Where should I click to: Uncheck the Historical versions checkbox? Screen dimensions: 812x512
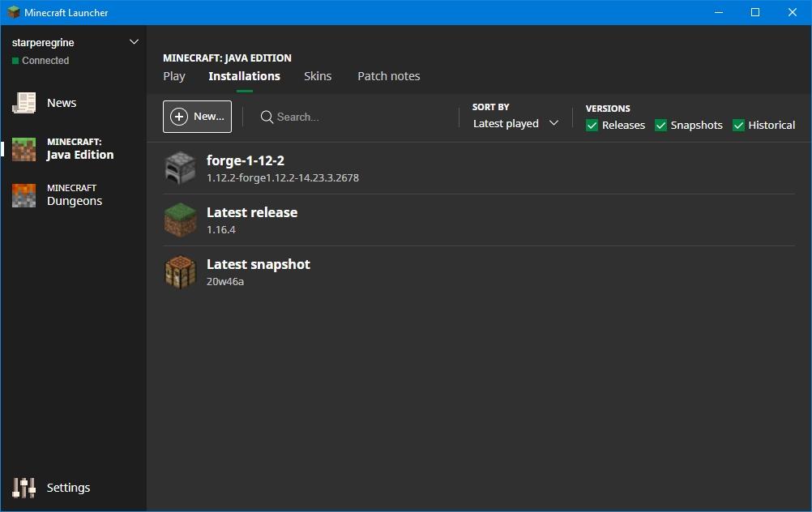click(738, 126)
